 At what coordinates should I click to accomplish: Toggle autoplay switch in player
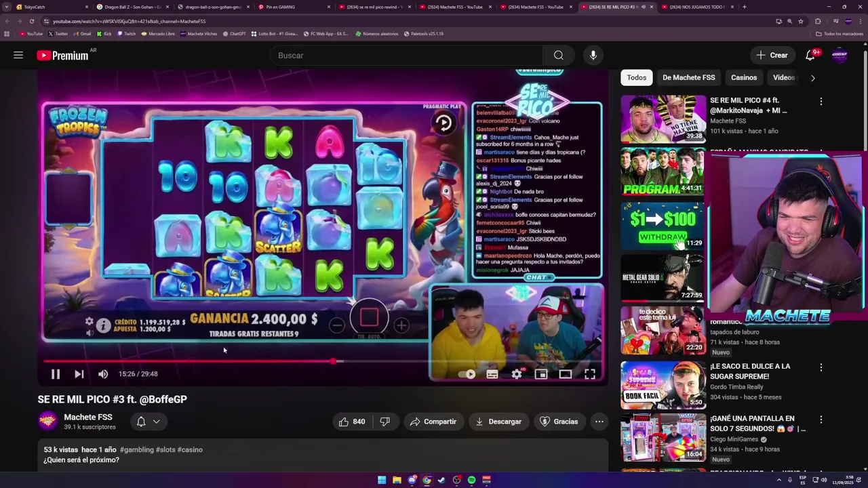[468, 374]
